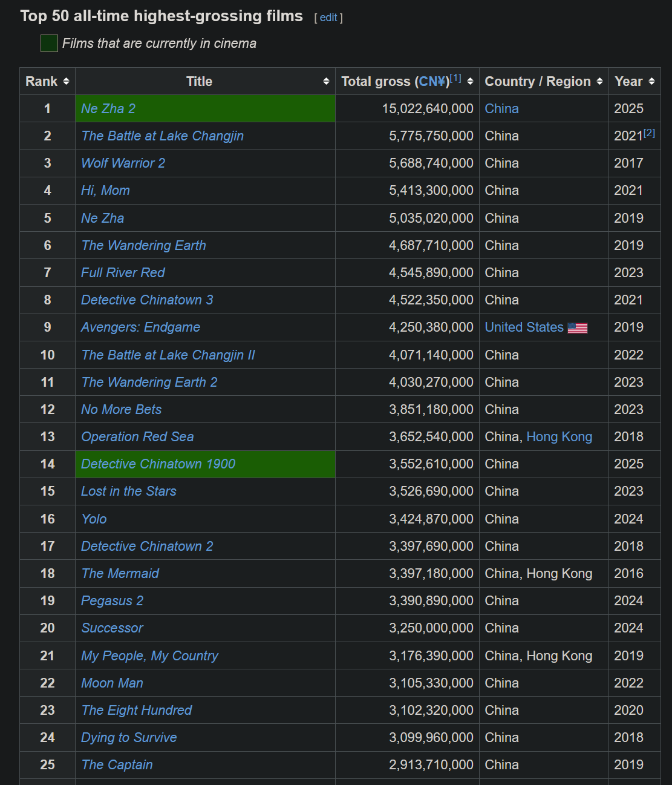
Task: Open footnote reference [1] in header
Action: (x=455, y=77)
